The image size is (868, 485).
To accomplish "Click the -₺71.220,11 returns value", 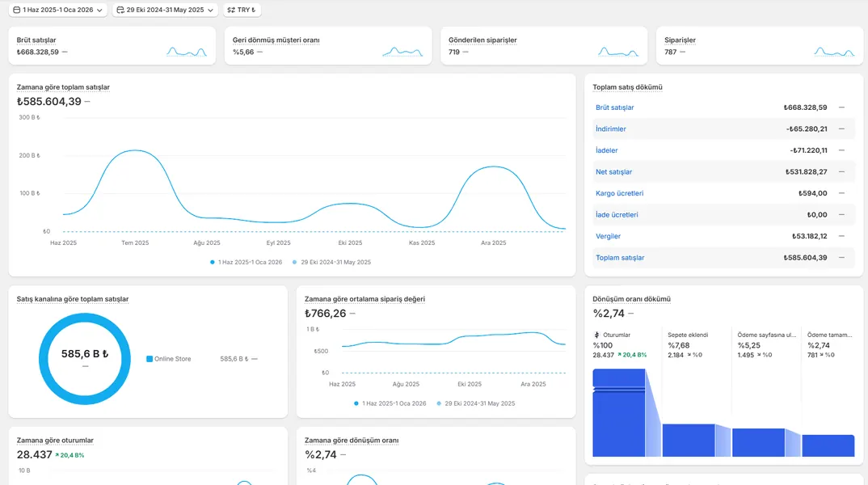I will [x=808, y=150].
